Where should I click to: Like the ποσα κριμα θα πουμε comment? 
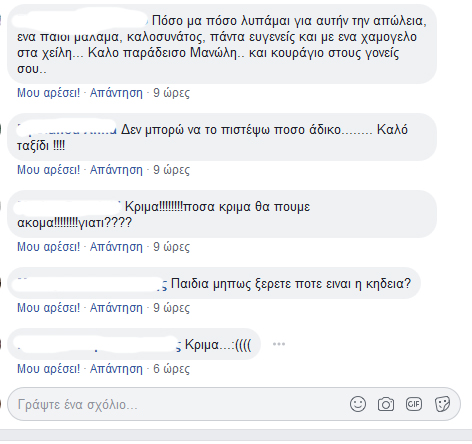[x=49, y=247]
